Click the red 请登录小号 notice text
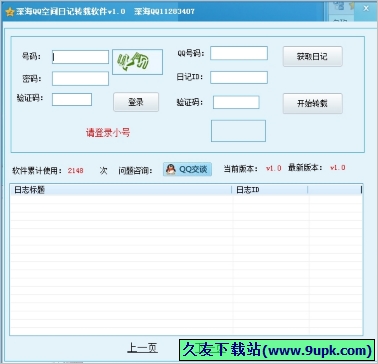378x364 pixels. tap(108, 133)
